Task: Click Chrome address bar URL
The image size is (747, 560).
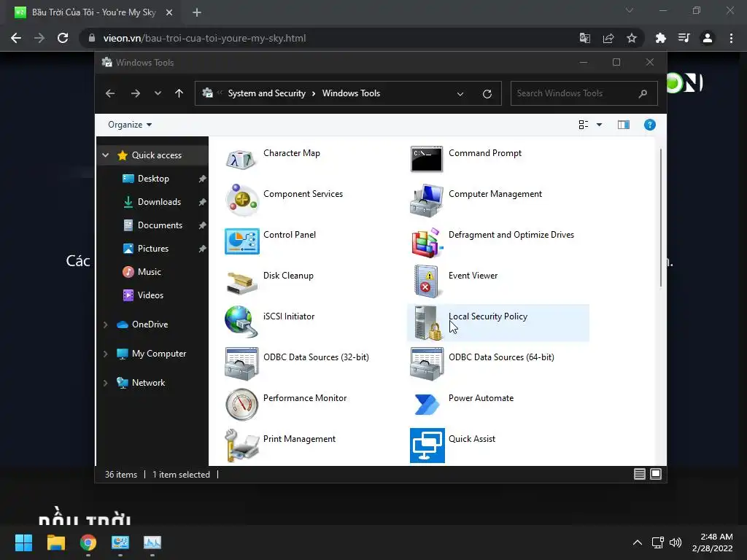Action: pyautogui.click(x=204, y=38)
